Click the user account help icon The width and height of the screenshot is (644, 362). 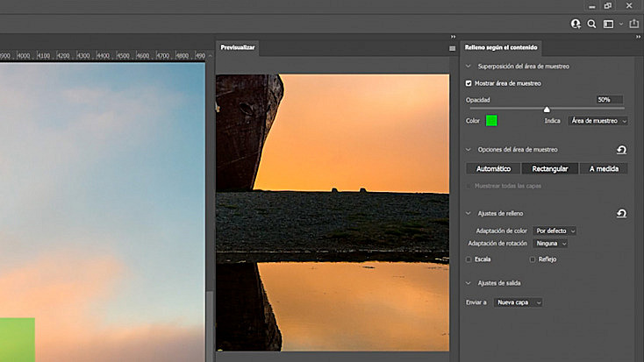click(576, 25)
